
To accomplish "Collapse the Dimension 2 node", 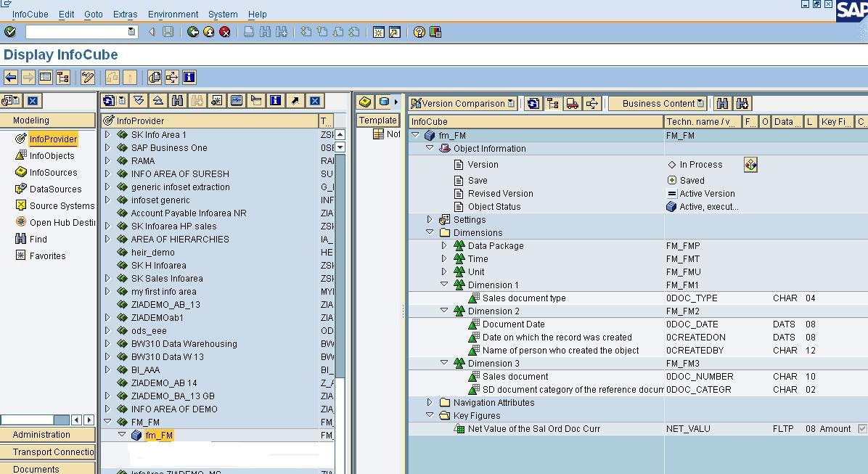I will click(444, 311).
